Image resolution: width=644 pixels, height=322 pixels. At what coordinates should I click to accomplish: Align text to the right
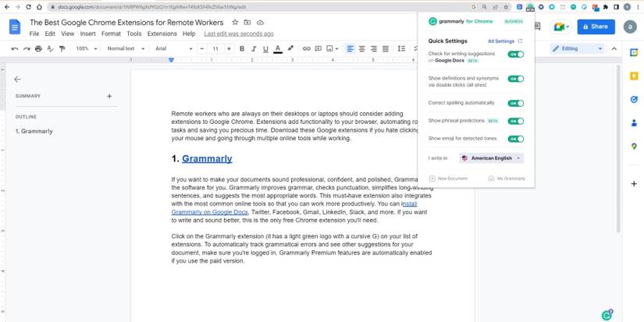374,49
